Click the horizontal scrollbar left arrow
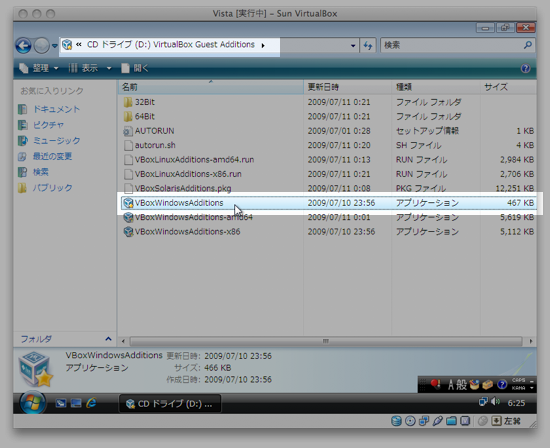This screenshot has height=448, width=550. click(123, 341)
